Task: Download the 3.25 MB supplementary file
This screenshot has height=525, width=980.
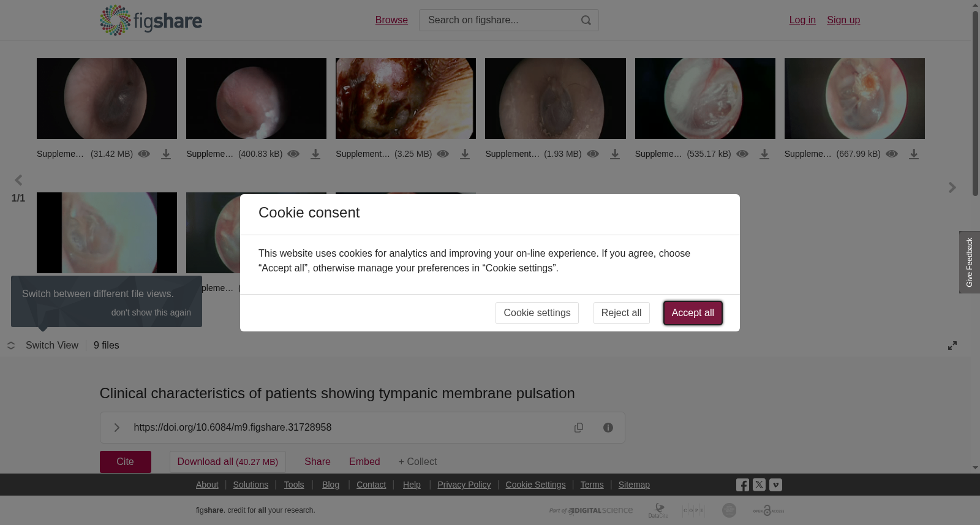Action: [x=465, y=154]
